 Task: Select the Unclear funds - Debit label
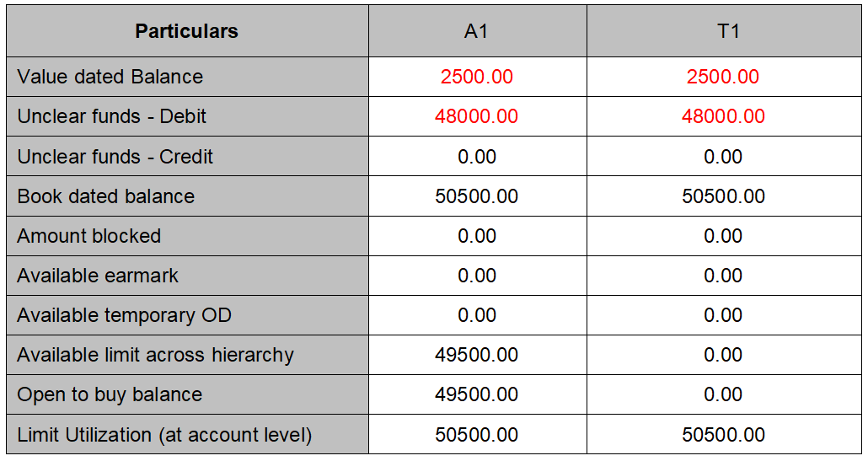pyautogui.click(x=111, y=116)
